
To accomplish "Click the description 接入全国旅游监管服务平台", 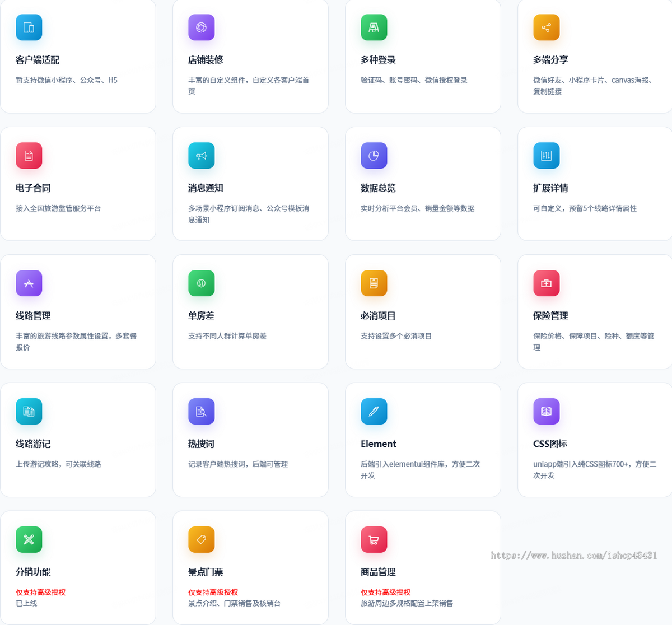I will tap(58, 208).
